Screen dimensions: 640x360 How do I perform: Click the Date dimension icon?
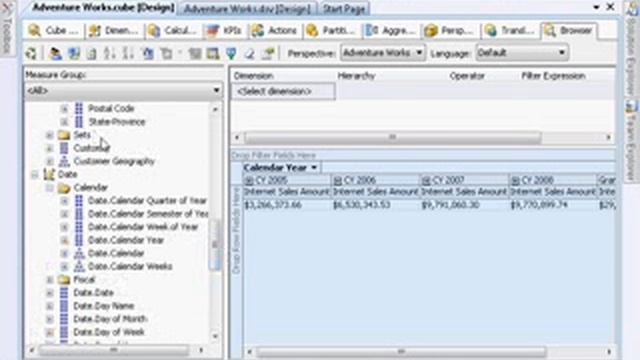point(49,174)
